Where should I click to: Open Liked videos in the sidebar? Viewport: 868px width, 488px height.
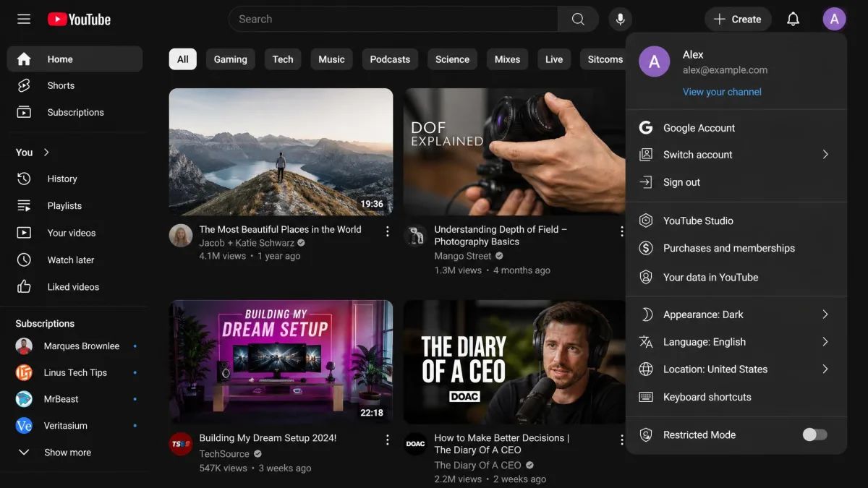click(75, 287)
